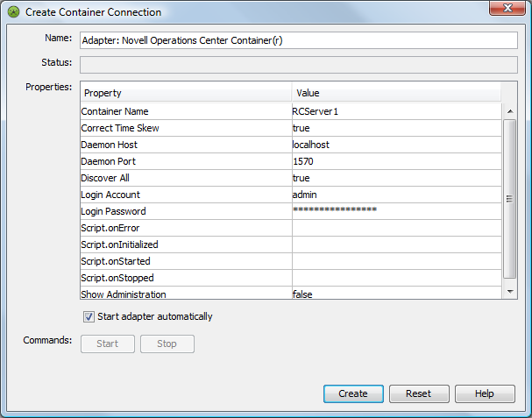Click the Start command button
Image resolution: width=532 pixels, height=418 pixels.
point(108,344)
